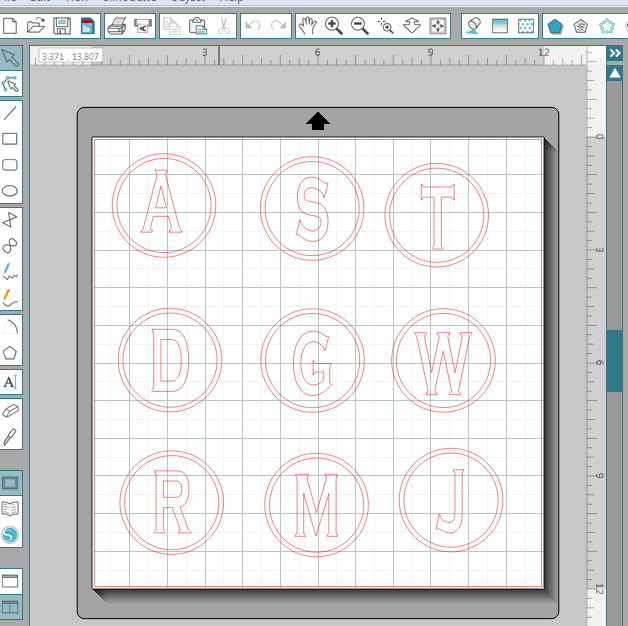Select the circled letter J design
Image resolution: width=628 pixels, height=626 pixels.
tap(451, 500)
